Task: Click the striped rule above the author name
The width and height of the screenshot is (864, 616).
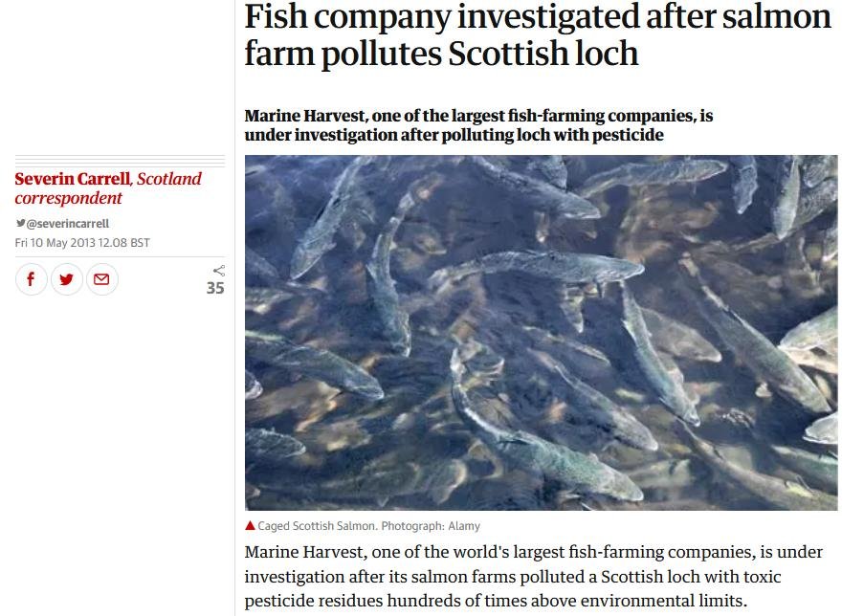Action: point(120,162)
